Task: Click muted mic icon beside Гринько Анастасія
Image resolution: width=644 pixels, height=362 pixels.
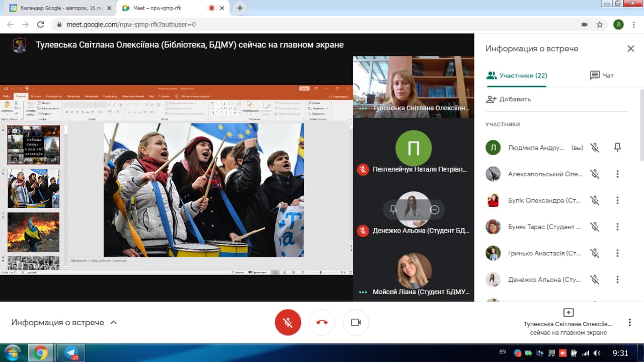Action: pos(595,253)
